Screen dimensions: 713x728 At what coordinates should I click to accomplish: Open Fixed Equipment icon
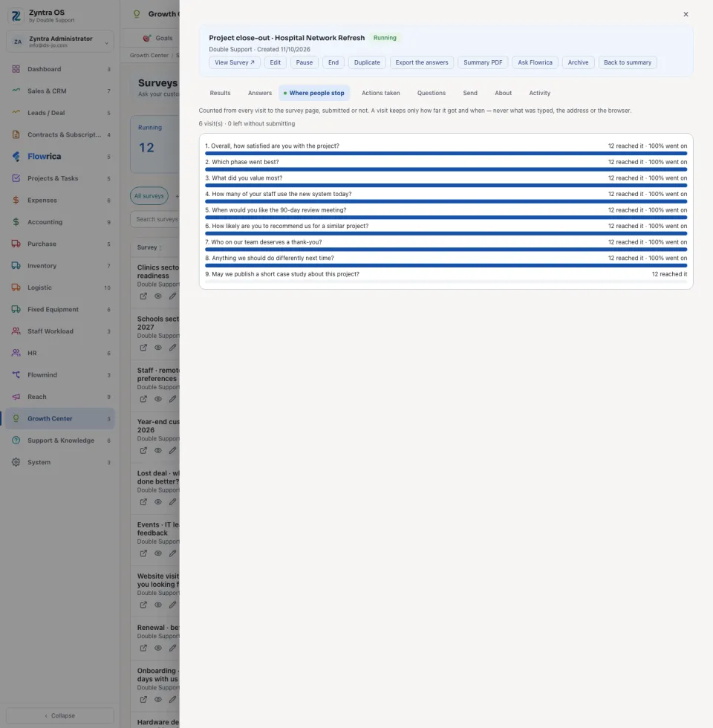[16, 309]
